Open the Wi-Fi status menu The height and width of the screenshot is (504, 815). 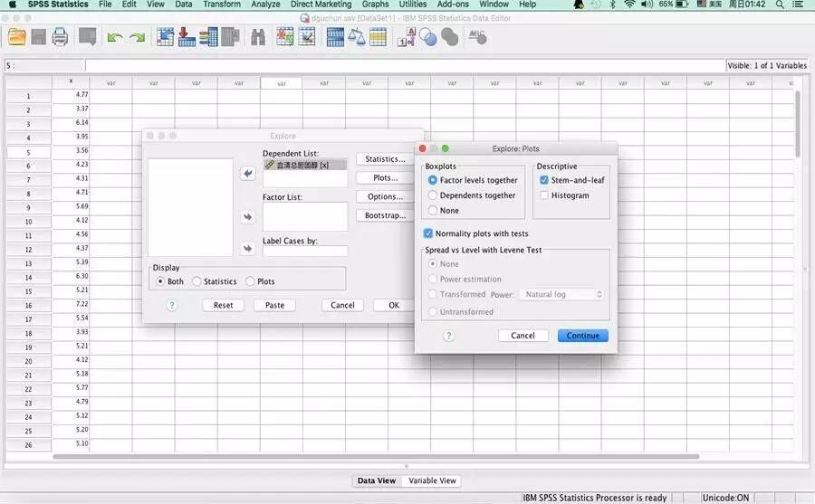click(629, 5)
